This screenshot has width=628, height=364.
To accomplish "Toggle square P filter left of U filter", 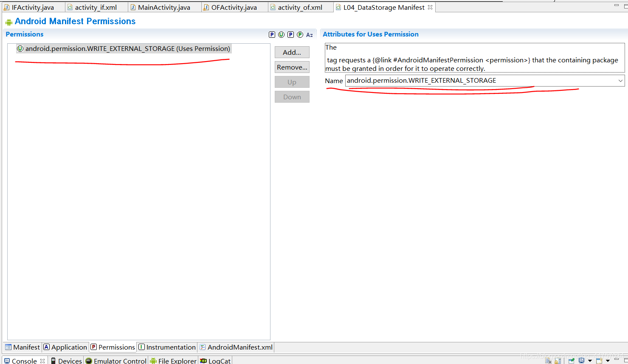I will pyautogui.click(x=272, y=35).
